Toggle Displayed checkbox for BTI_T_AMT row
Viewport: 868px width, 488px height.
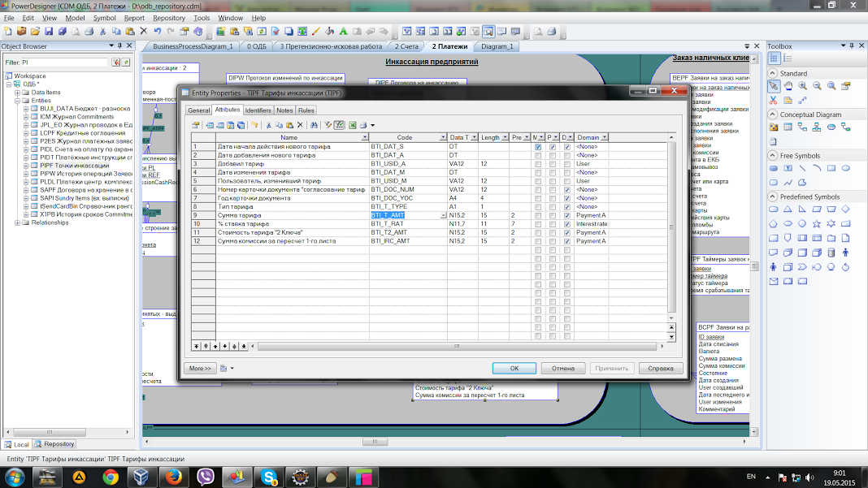click(x=567, y=215)
